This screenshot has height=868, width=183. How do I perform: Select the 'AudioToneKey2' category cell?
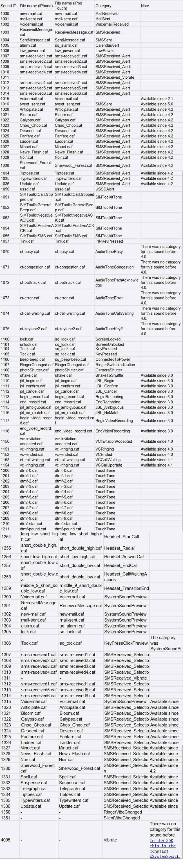pyautogui.click(x=109, y=329)
